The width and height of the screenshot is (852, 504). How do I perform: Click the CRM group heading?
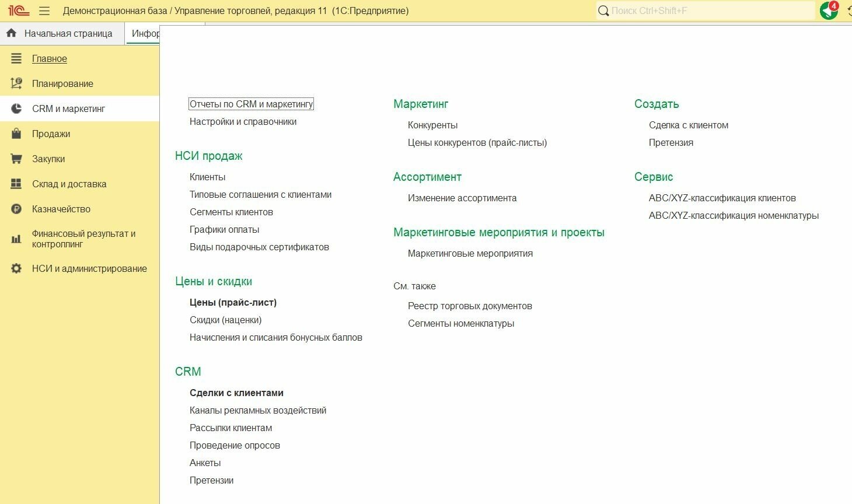click(188, 372)
